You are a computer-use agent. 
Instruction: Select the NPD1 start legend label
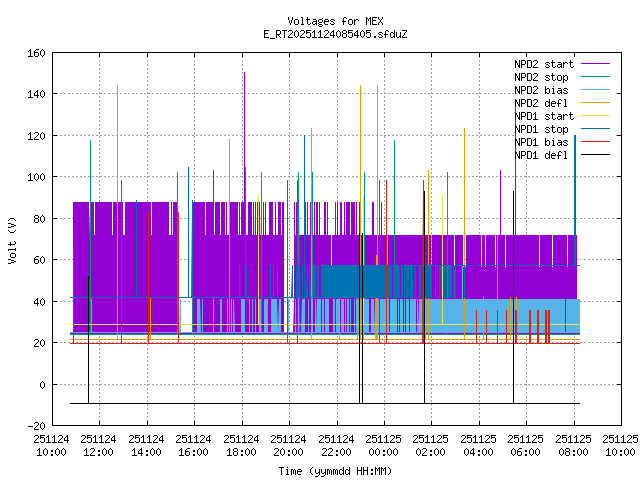tap(543, 116)
